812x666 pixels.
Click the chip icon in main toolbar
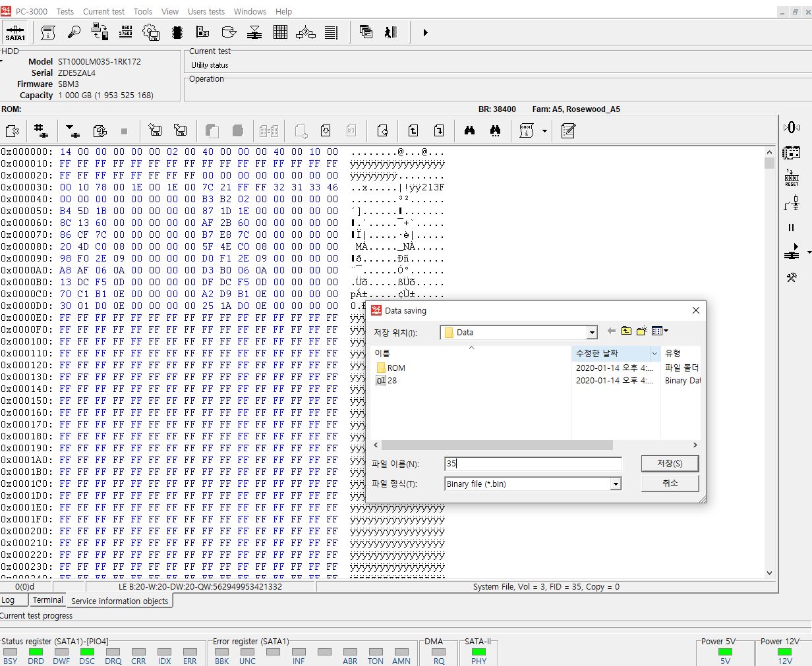177,32
